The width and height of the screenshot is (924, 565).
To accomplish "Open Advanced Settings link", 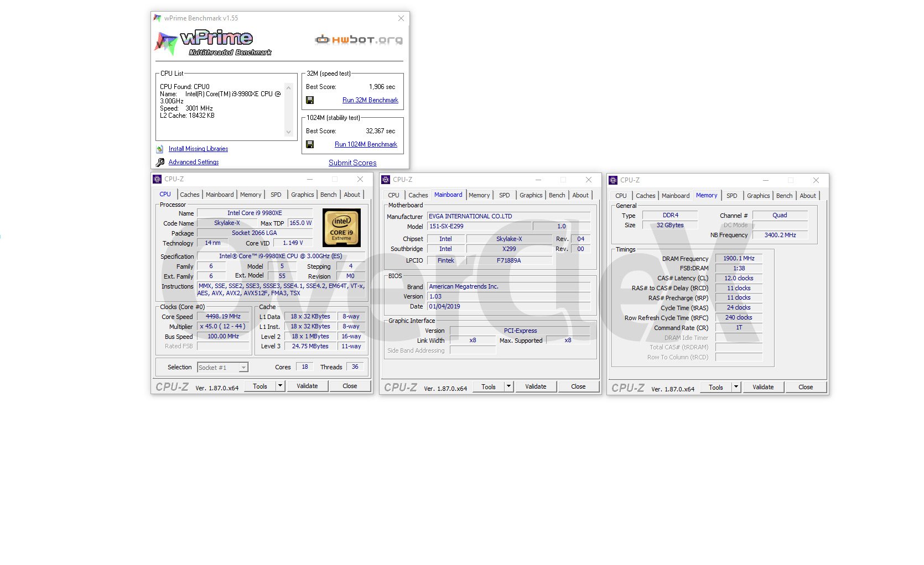I will click(194, 162).
